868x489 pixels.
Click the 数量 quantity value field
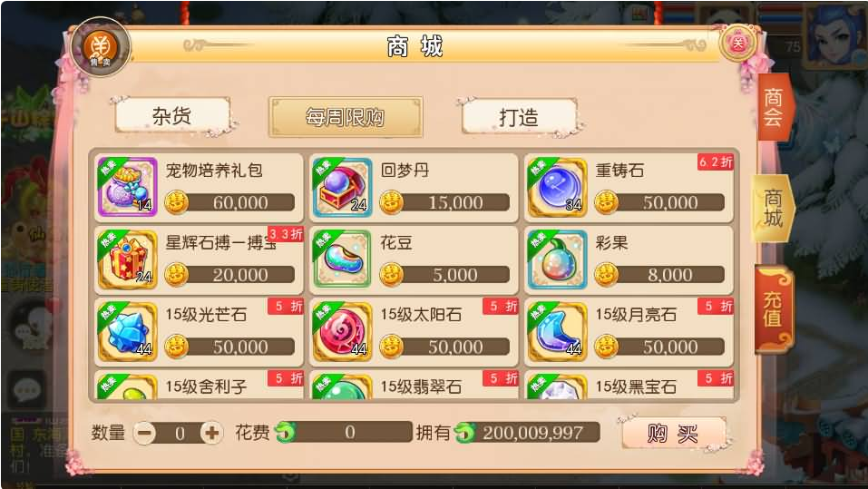click(x=179, y=433)
